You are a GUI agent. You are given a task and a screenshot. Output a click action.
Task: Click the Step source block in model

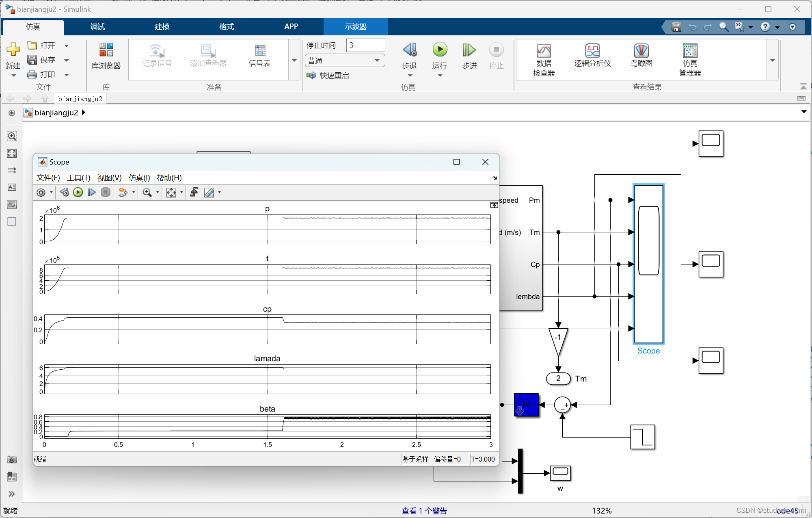tap(643, 437)
